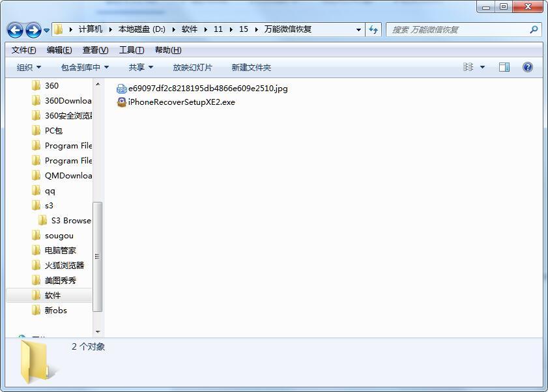The image size is (548, 392).
Task: Select the 软件 folder in tree
Action: pos(52,296)
